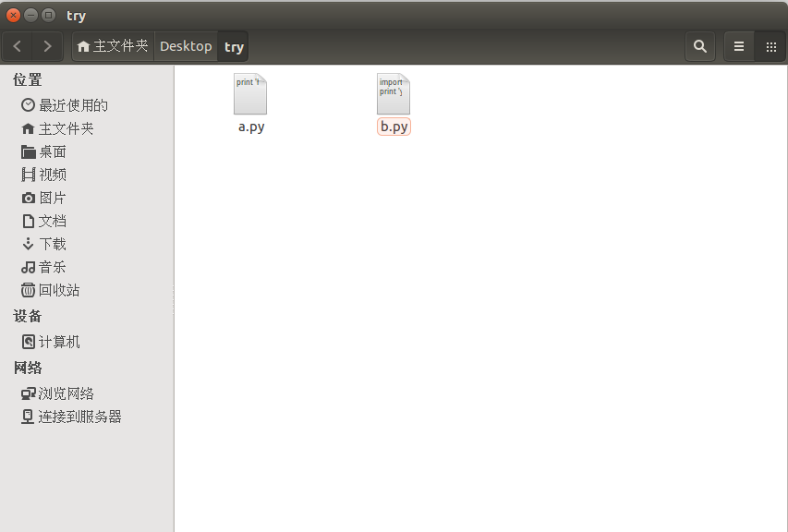Click the try segment in the path bar
The height and width of the screenshot is (532, 788).
[234, 47]
